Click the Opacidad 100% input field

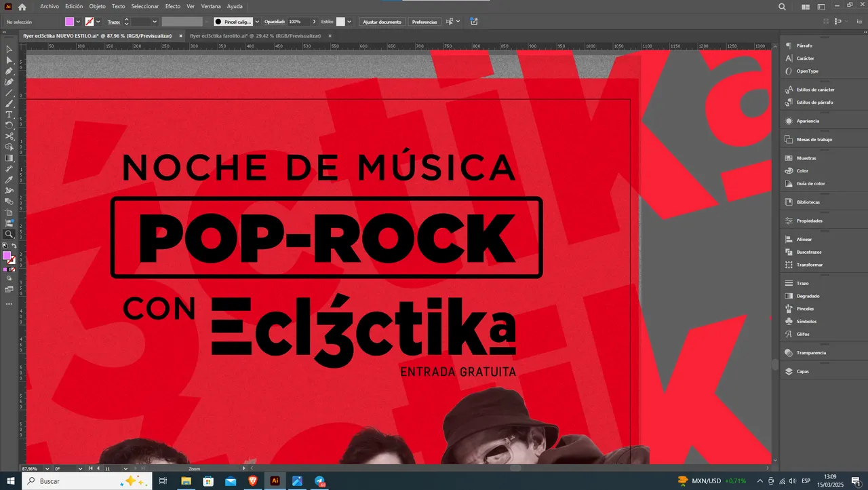pos(299,22)
